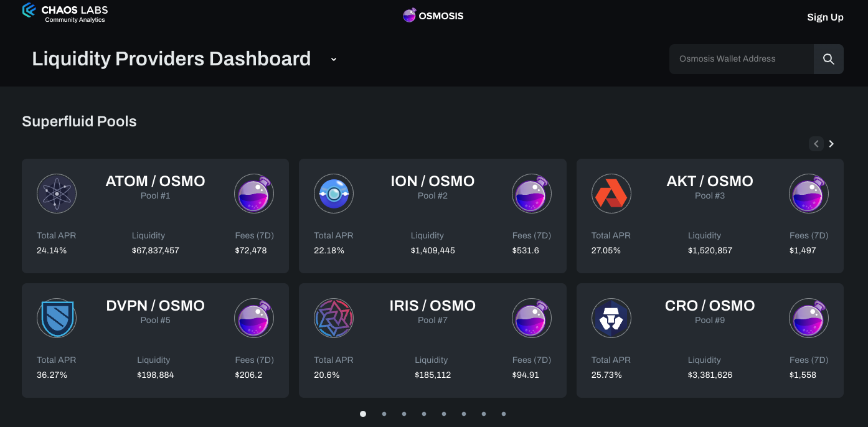This screenshot has height=427, width=868.
Task: Select the sixth carousel page dot
Action: click(x=464, y=413)
